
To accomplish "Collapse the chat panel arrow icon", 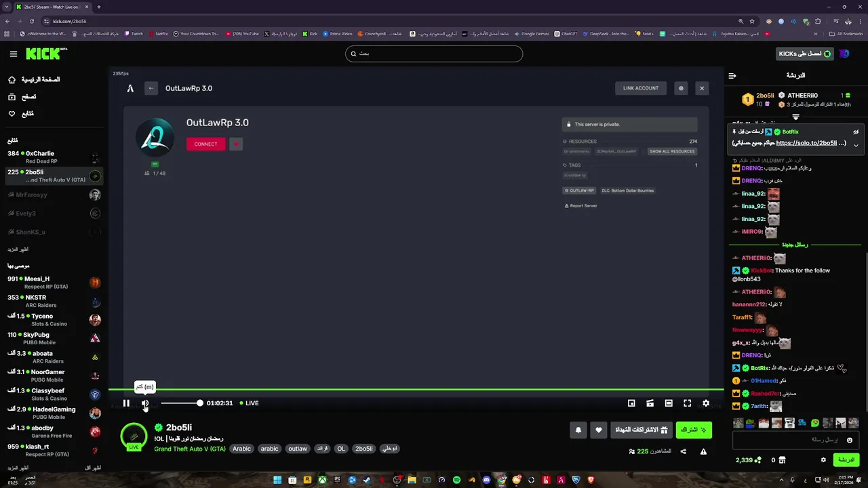I will tap(732, 76).
